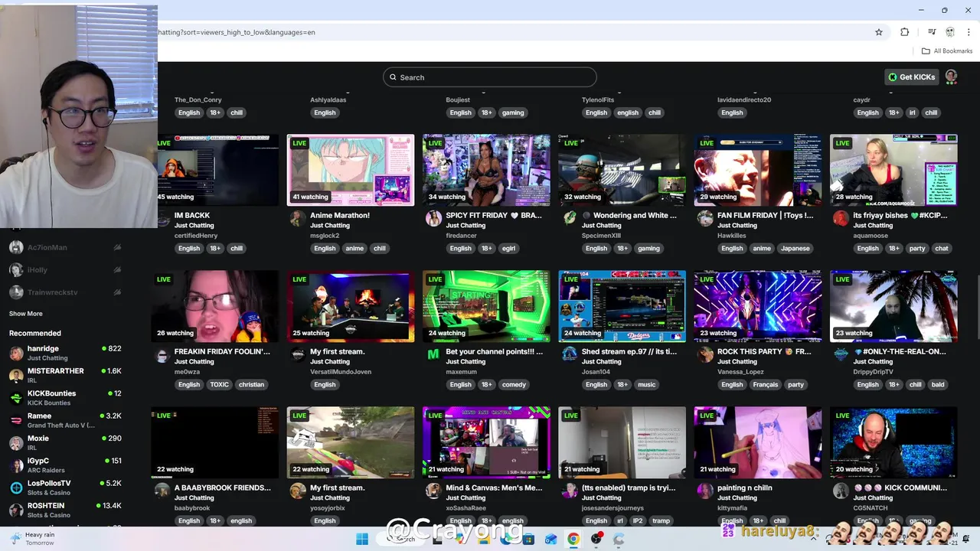This screenshot has width=980, height=551.
Task: Click '41 watching' on Anime Marathon
Action: coord(310,197)
